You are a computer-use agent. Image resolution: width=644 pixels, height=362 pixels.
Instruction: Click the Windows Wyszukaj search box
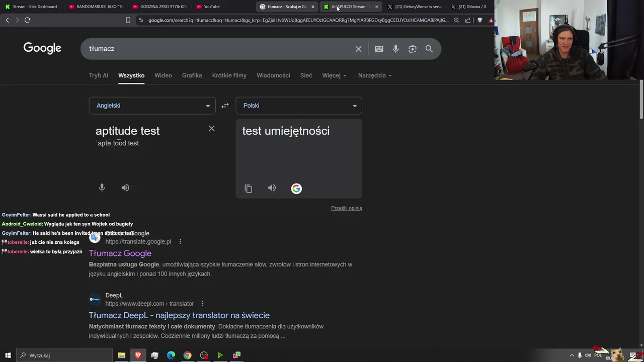[64, 355]
